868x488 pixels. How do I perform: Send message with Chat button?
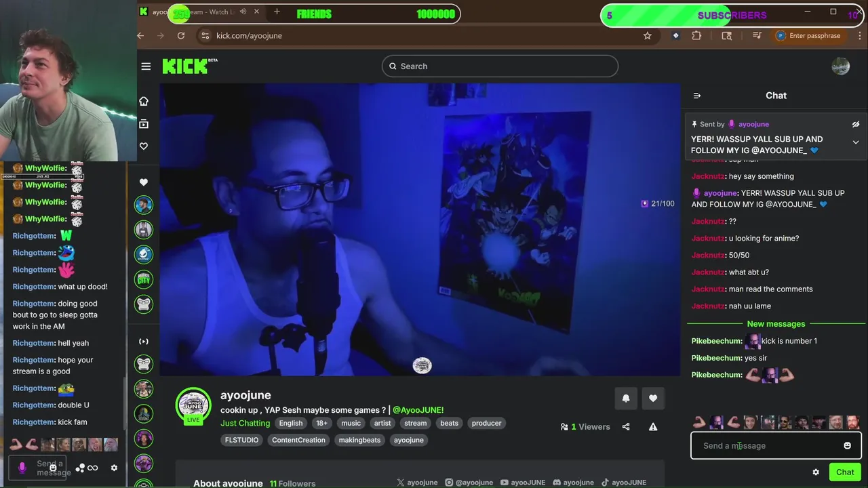coord(845,472)
